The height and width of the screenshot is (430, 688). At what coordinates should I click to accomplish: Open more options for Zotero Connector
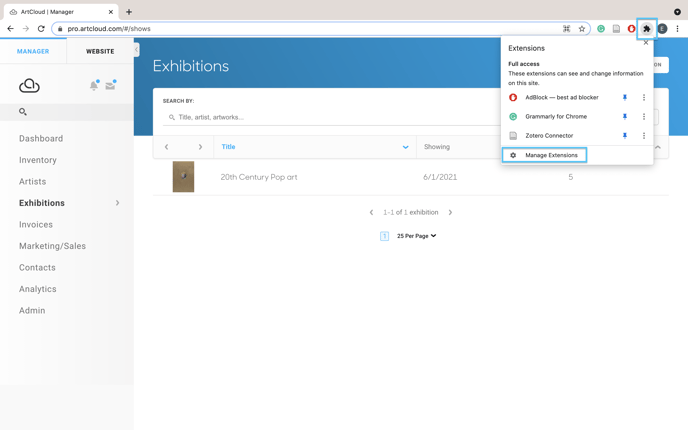[644, 136]
